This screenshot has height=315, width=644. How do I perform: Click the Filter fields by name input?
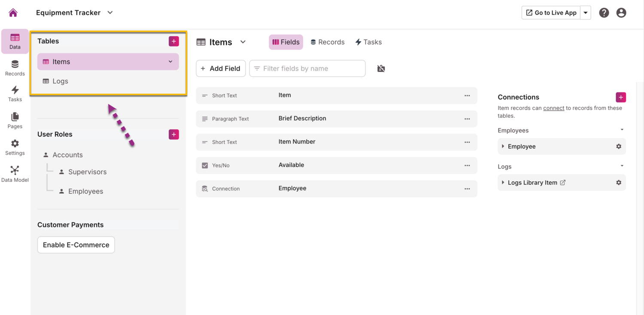click(307, 69)
